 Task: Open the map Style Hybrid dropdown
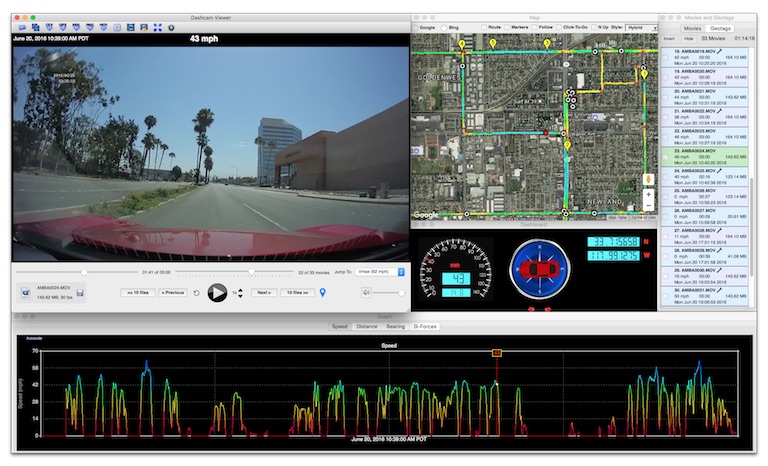(x=642, y=28)
